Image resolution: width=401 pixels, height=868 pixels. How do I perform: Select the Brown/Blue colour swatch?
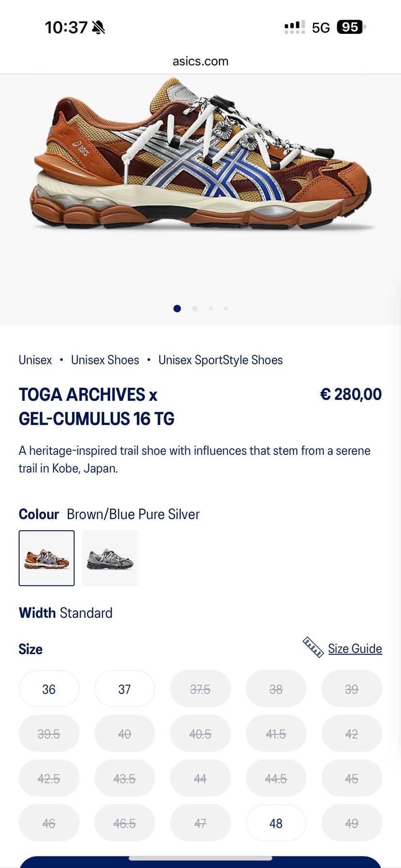click(x=47, y=558)
